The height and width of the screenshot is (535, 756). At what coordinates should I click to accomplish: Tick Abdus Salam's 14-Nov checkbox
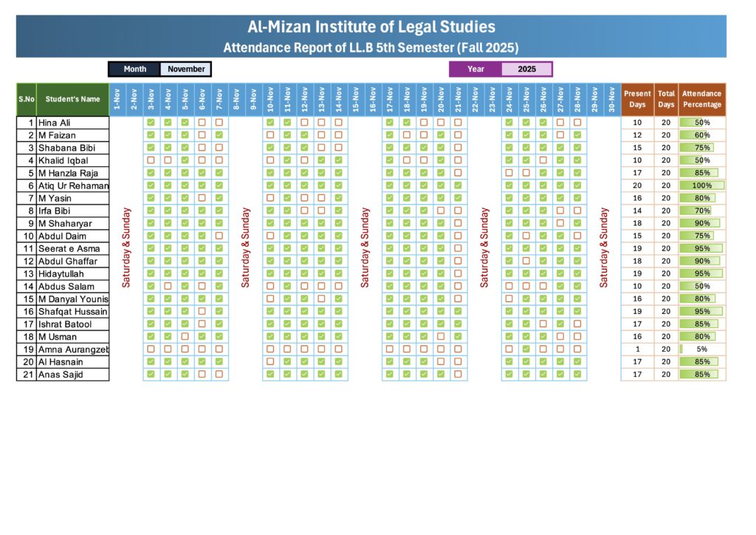[x=338, y=286]
